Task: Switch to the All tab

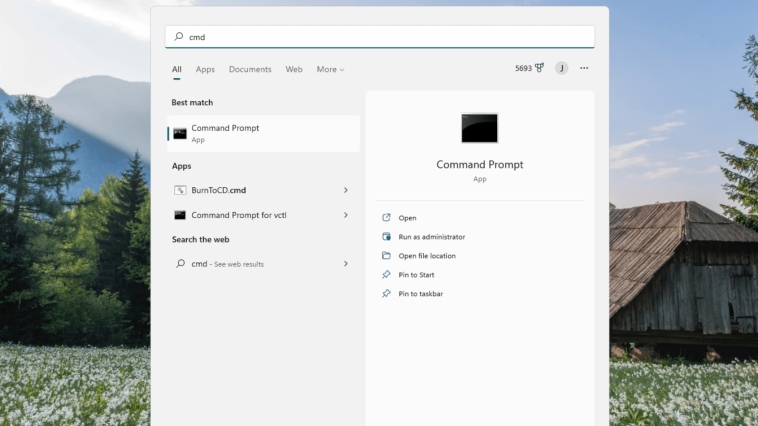Action: pos(176,69)
